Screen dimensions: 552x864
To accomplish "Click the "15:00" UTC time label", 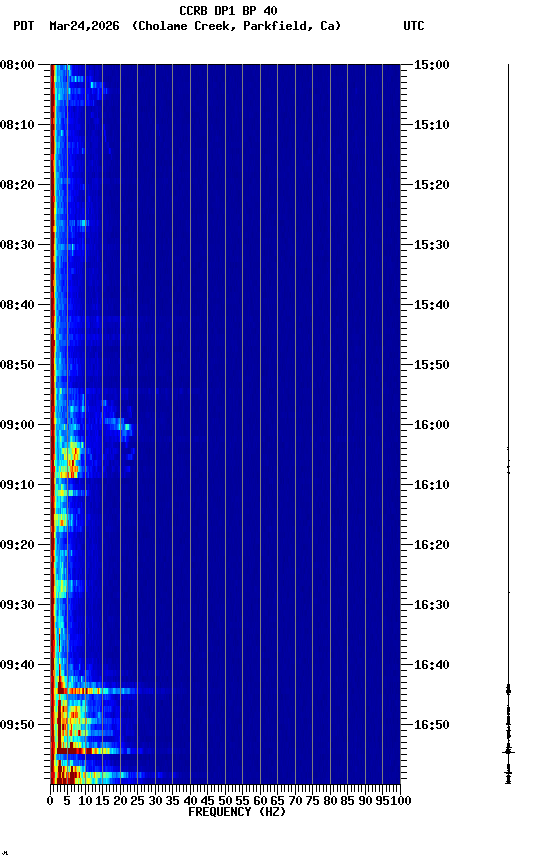I will 432,65.
